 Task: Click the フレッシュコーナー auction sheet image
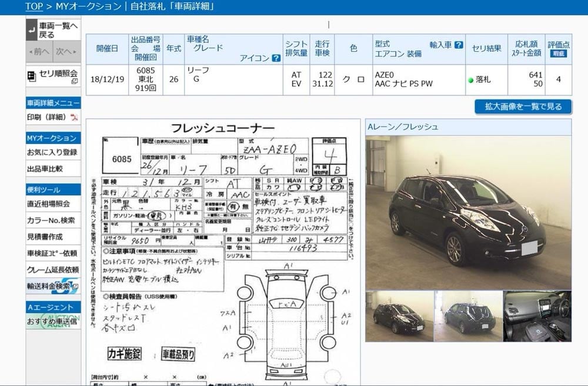223,252
